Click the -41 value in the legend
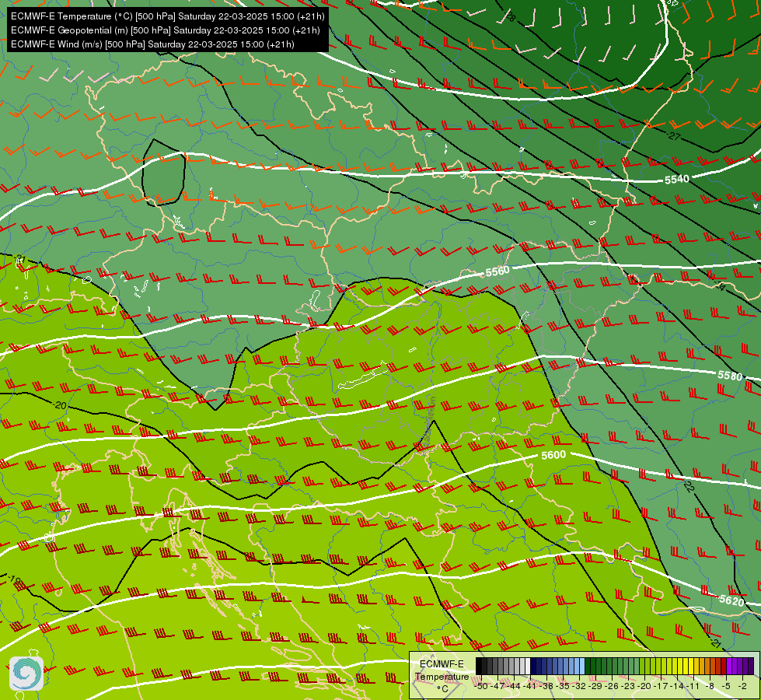 (530, 686)
